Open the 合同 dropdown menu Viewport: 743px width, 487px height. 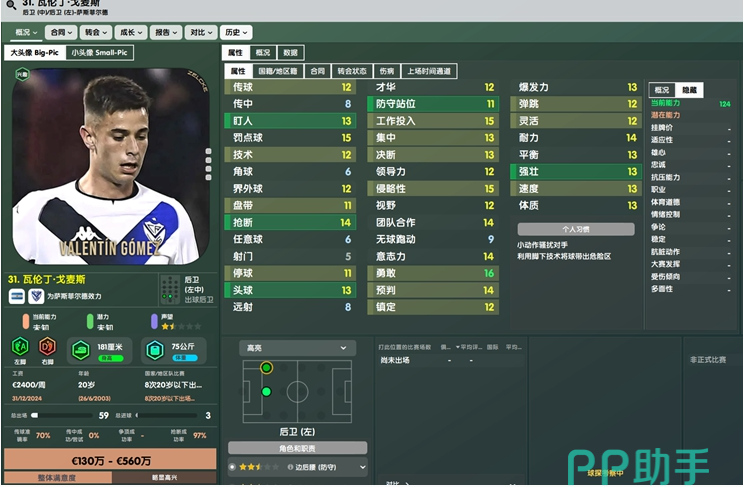pyautogui.click(x=61, y=32)
